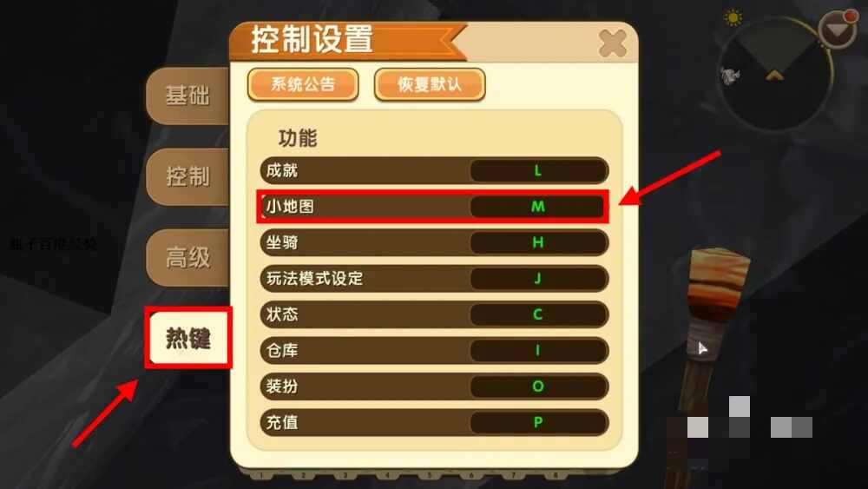Image resolution: width=868 pixels, height=489 pixels.
Task: Click the 小地图 hotkey M field
Action: [x=538, y=207]
